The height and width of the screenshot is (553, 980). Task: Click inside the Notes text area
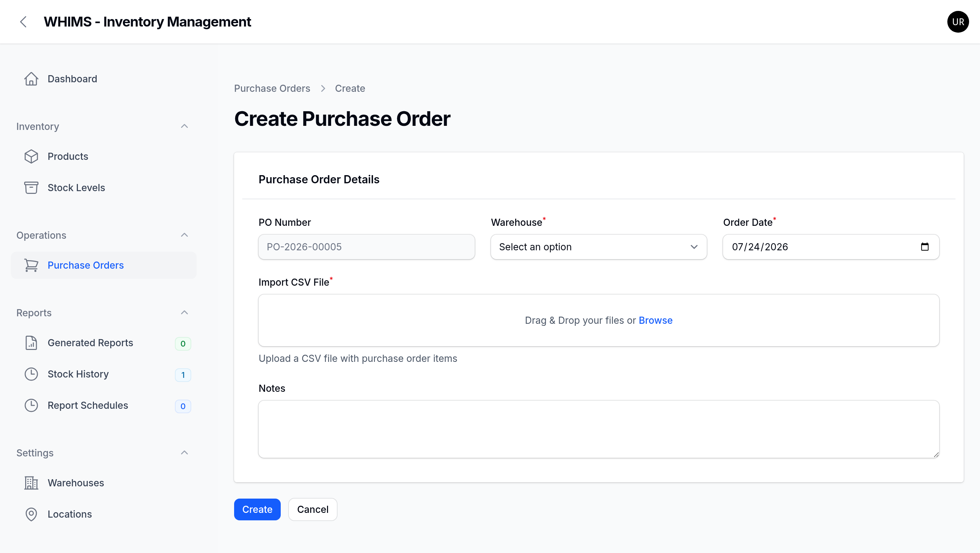point(599,429)
